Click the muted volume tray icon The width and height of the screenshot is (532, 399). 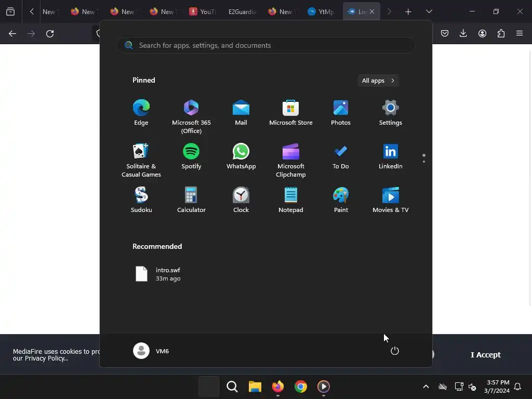[472, 387]
